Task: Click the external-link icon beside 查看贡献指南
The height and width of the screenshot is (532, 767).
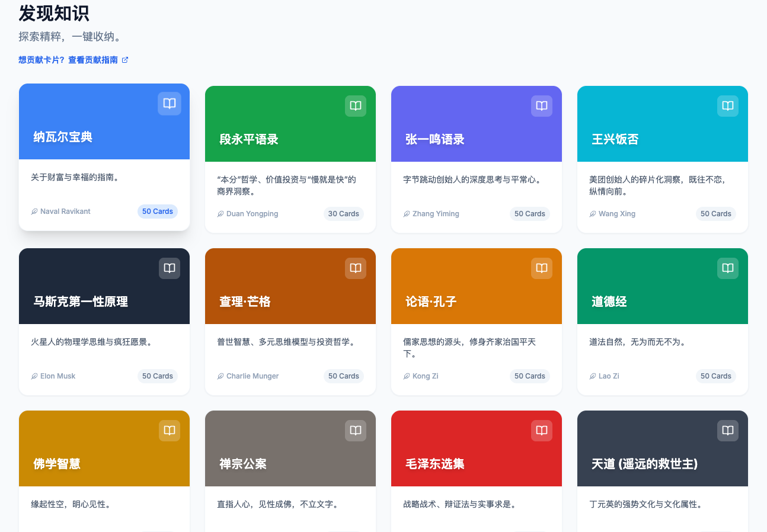Action: [x=125, y=60]
